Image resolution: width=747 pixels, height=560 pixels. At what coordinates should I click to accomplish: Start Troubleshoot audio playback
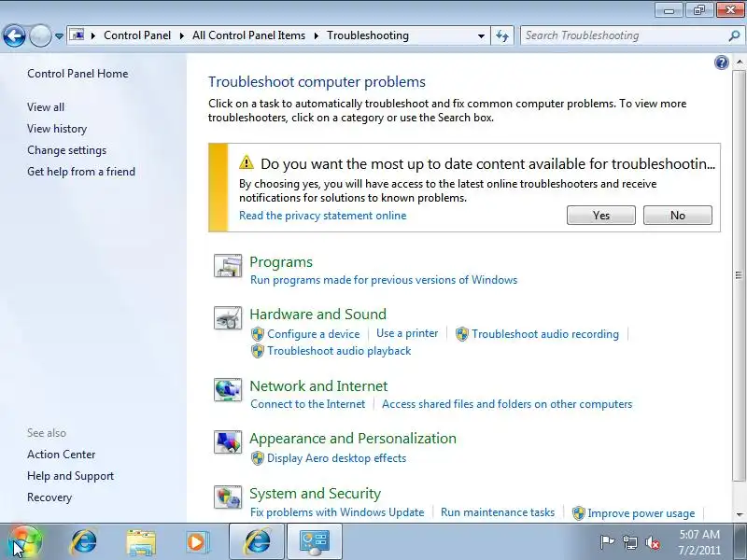(x=339, y=351)
